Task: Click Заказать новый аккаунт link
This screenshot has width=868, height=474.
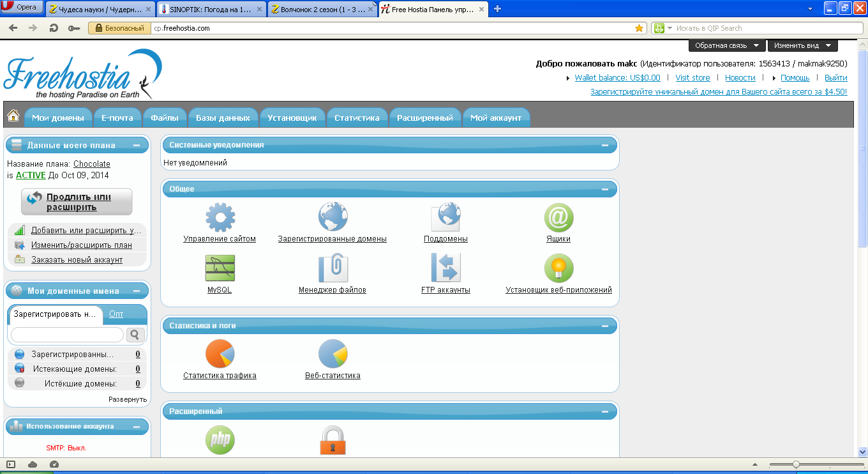Action: (77, 259)
